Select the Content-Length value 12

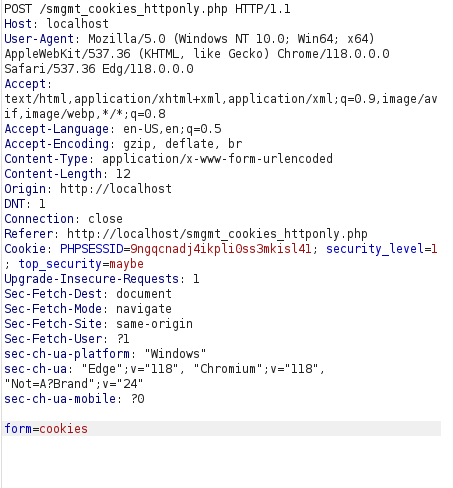tap(123, 174)
